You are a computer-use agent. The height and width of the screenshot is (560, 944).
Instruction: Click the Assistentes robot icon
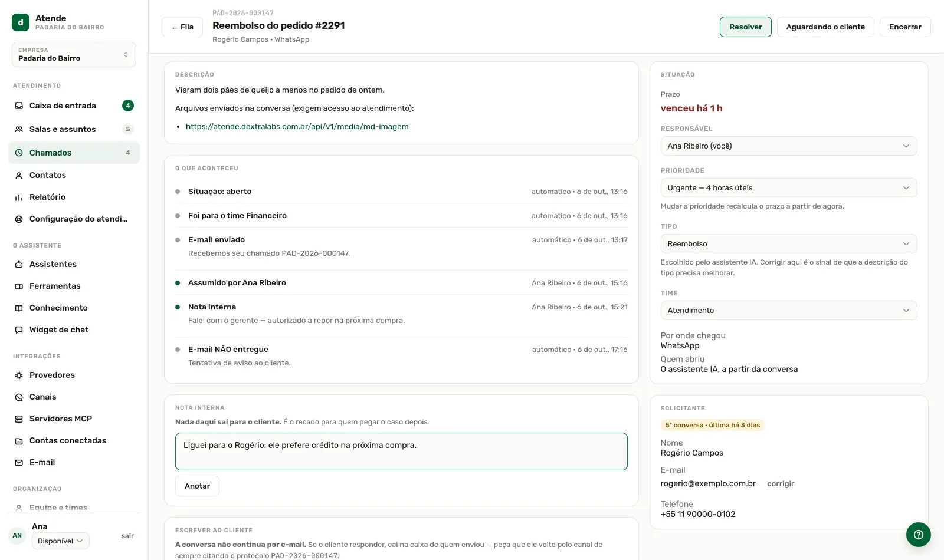(x=19, y=264)
